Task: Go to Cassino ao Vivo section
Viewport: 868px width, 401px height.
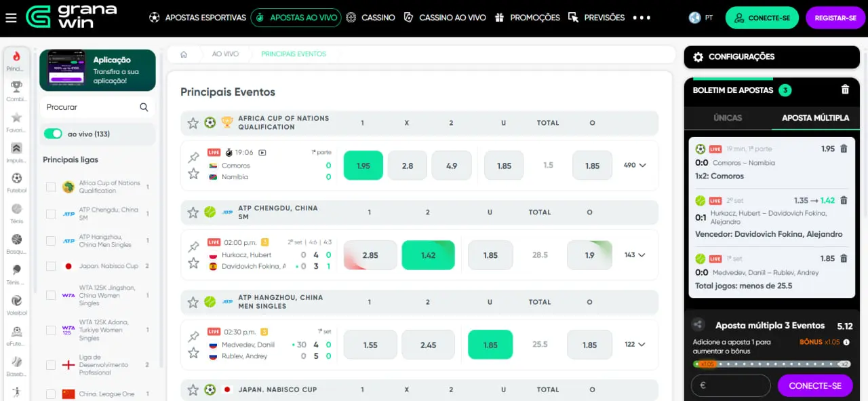Action: [x=444, y=18]
